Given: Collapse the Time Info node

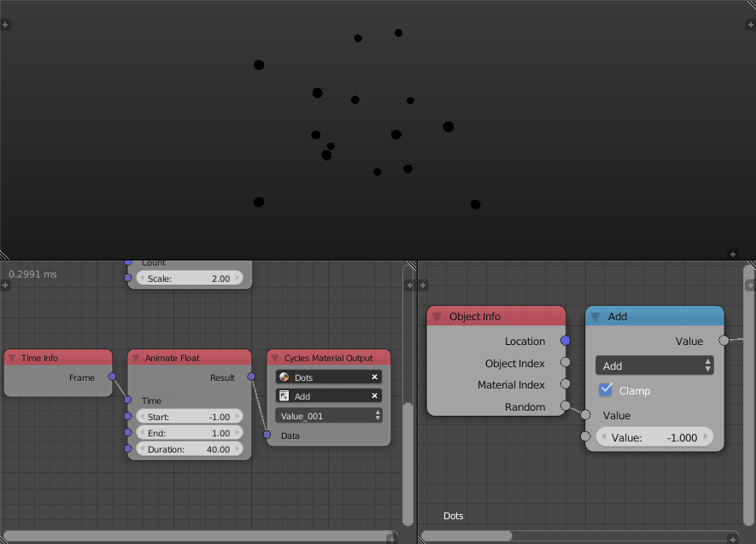Looking at the screenshot, I should coord(10,357).
